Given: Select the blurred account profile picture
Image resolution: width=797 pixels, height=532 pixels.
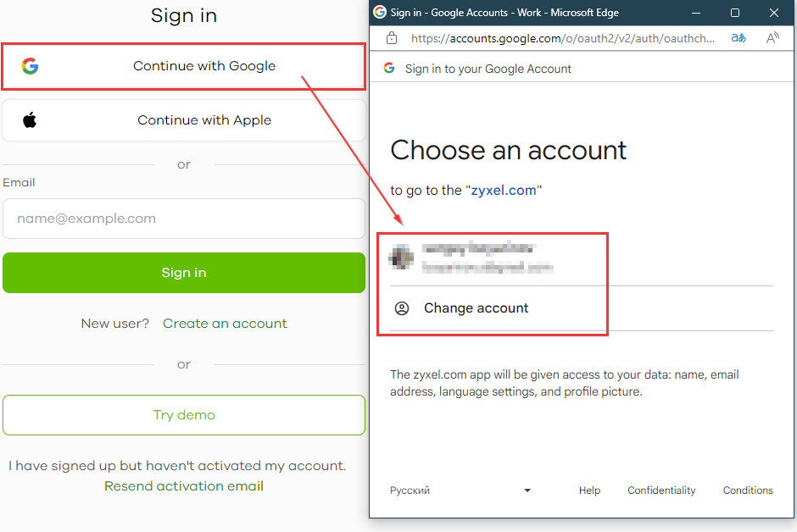Looking at the screenshot, I should point(401,257).
